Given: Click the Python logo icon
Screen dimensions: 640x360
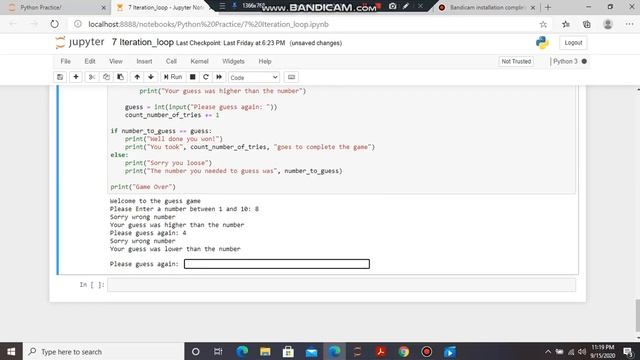Looking at the screenshot, I should (x=542, y=42).
